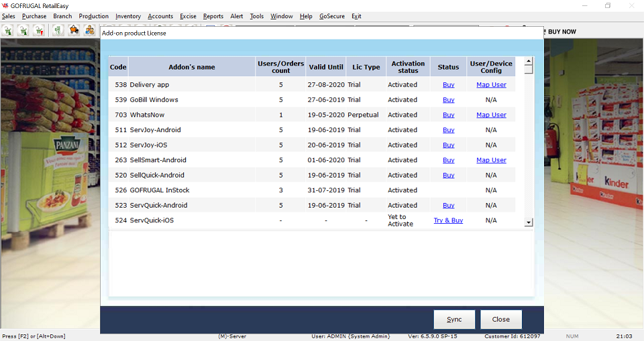Screen dimensions: 644x341
Task: Open the Inventory menu
Action: tap(128, 16)
